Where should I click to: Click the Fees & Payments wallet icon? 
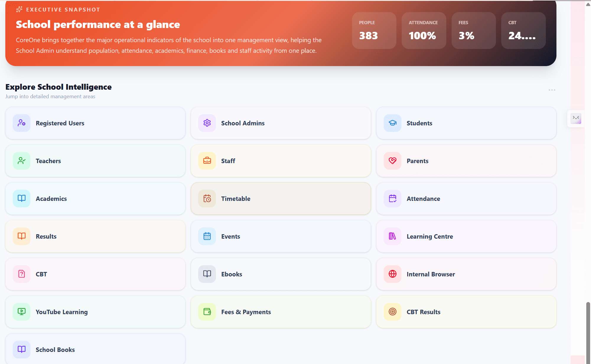point(207,312)
